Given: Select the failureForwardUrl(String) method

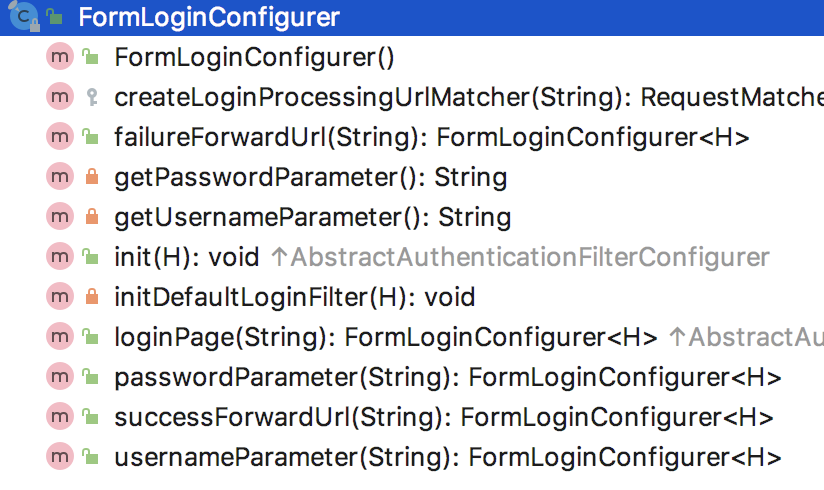Looking at the screenshot, I should (431, 137).
